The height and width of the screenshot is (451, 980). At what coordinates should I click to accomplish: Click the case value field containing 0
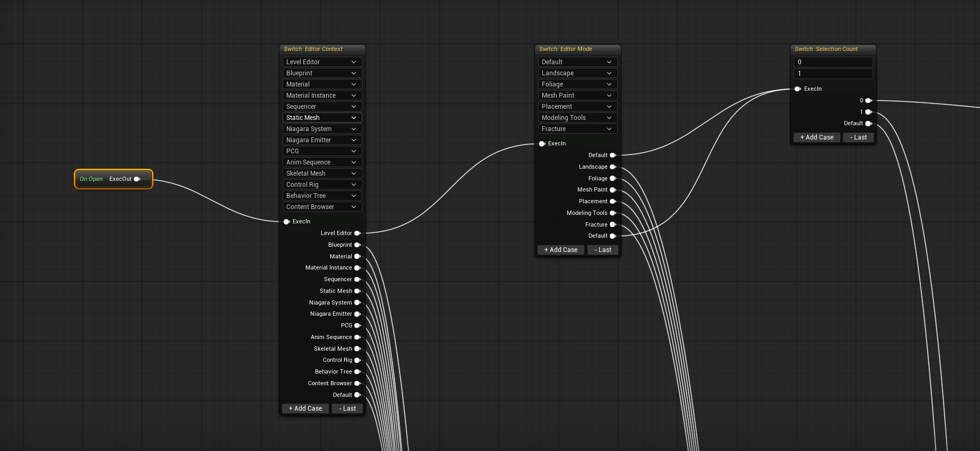point(833,62)
